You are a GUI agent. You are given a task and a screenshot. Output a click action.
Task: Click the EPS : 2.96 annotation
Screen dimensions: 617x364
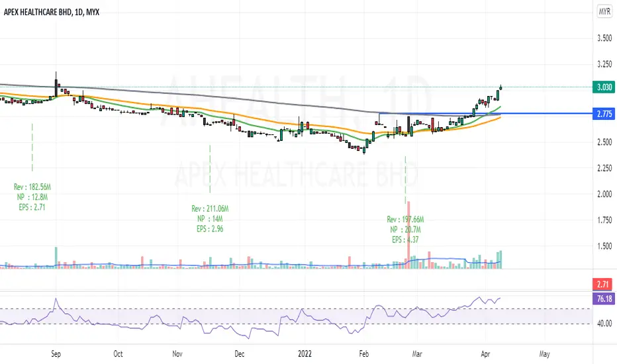tap(210, 229)
